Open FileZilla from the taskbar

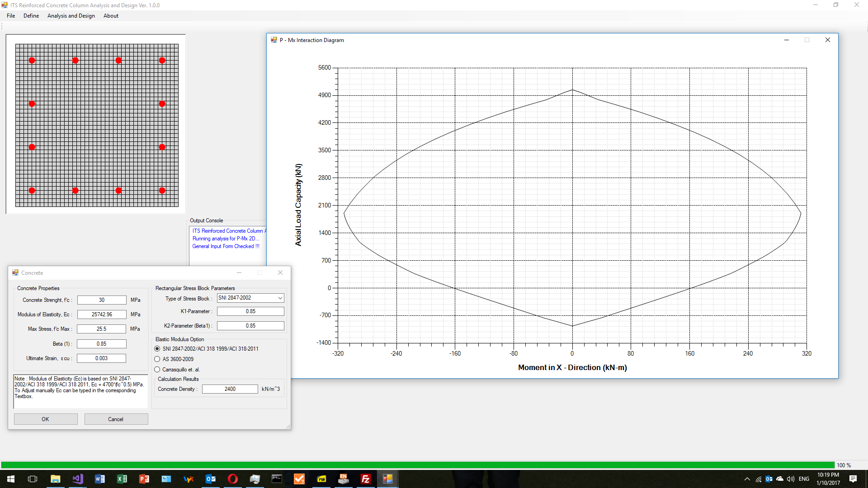[x=365, y=479]
